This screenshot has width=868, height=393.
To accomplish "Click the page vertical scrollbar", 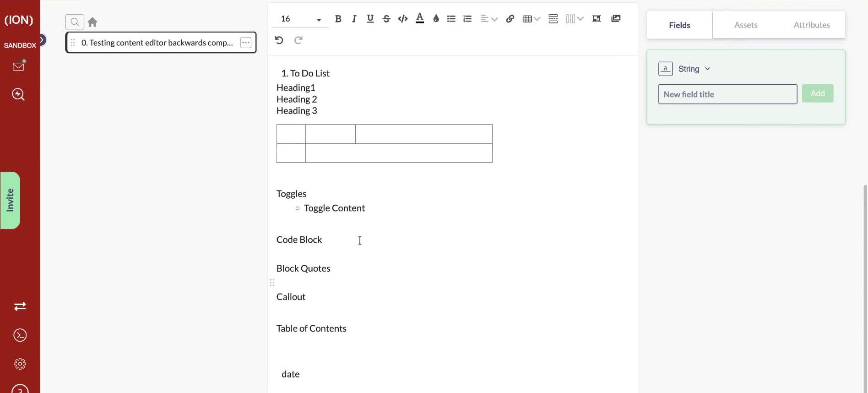I will [x=865, y=289].
